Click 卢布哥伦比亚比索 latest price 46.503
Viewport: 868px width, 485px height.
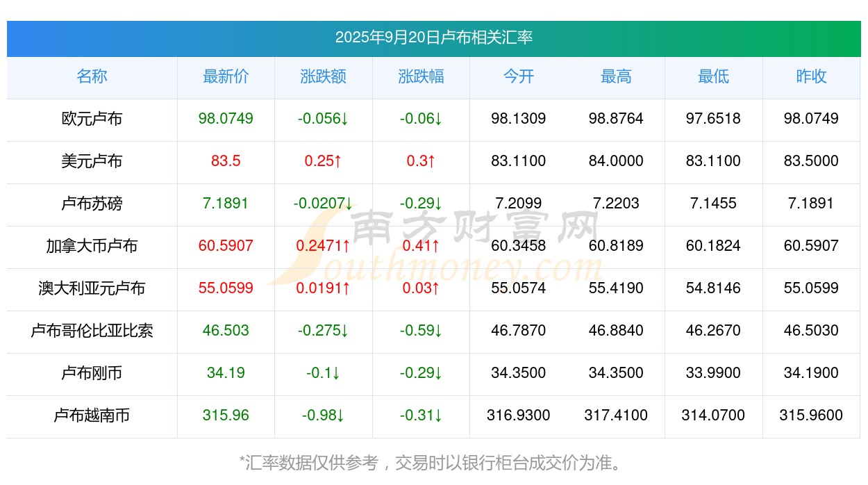click(226, 331)
